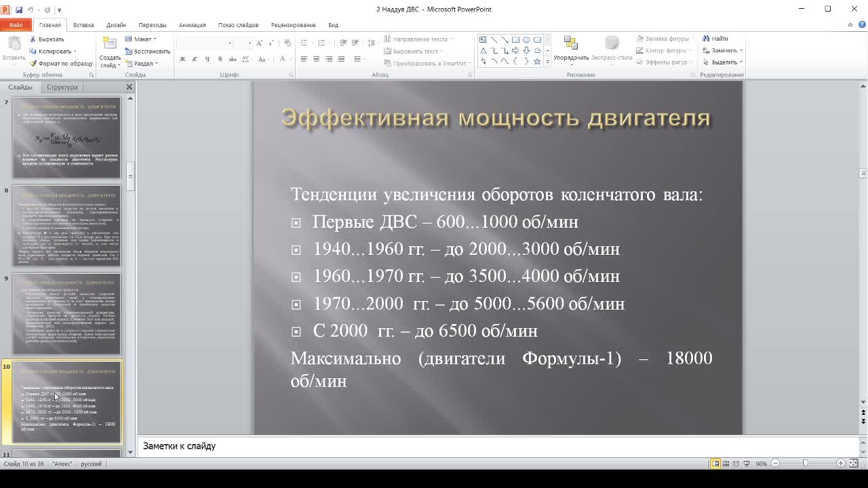
Task: Toggle justify text alignment
Action: point(342,59)
